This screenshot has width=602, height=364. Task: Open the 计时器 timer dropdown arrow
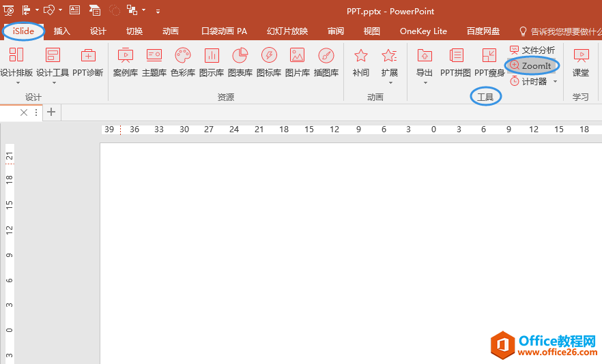pyautogui.click(x=555, y=82)
